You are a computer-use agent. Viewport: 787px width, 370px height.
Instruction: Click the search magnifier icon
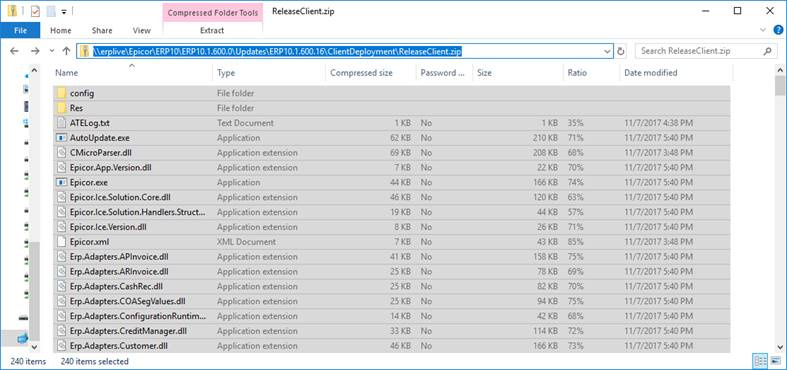(767, 51)
